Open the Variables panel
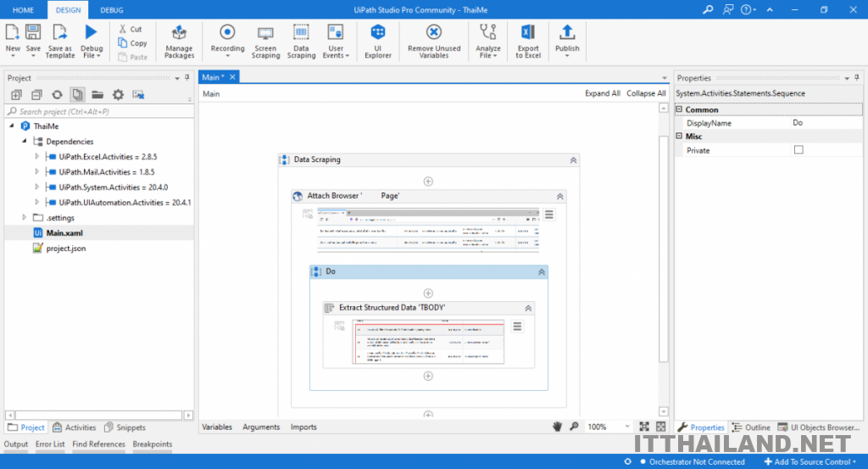This screenshot has width=868, height=469. (217, 427)
